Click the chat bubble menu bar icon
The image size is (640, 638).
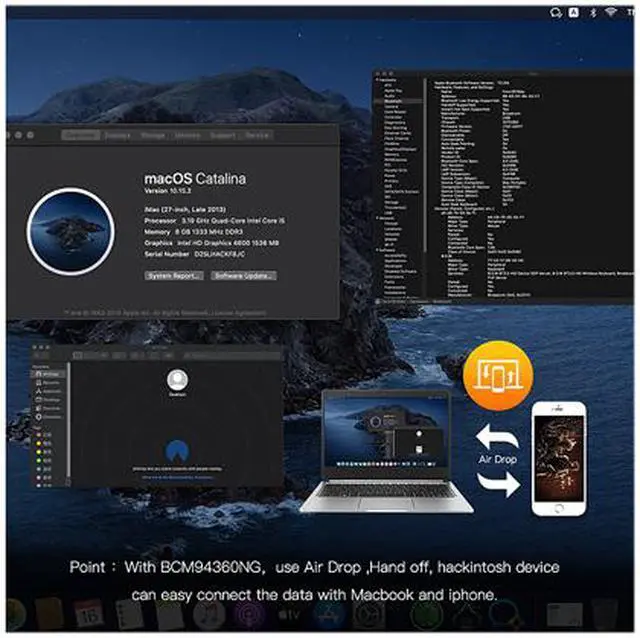point(556,13)
